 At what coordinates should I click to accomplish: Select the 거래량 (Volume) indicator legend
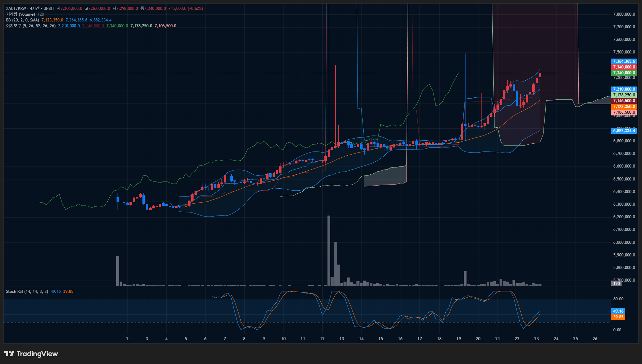pos(20,14)
